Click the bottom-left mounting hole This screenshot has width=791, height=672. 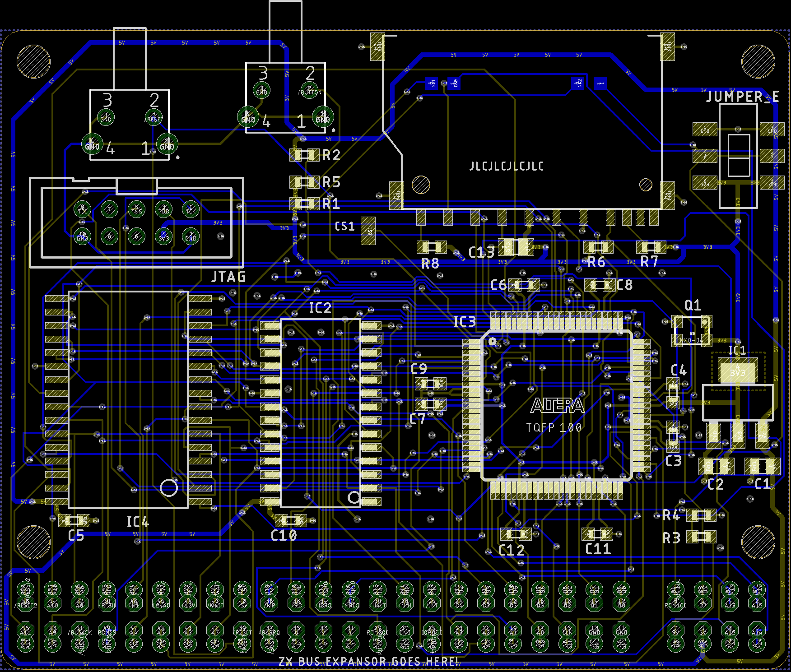(33, 542)
